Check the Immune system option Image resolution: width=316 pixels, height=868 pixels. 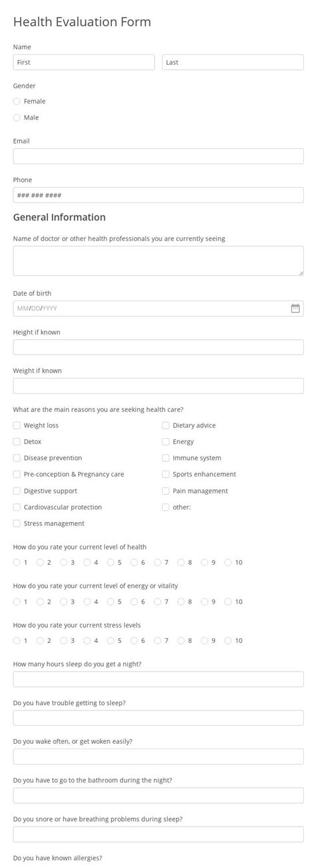tap(166, 458)
